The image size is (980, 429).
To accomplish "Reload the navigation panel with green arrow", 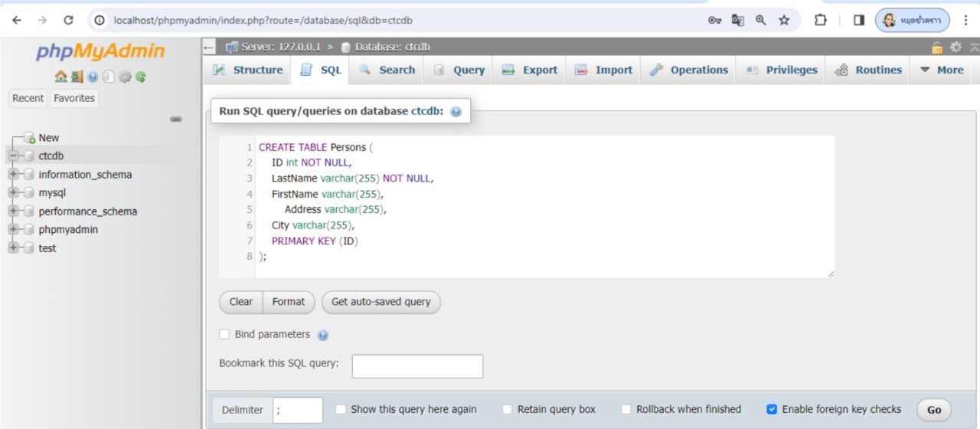I will coord(141,77).
